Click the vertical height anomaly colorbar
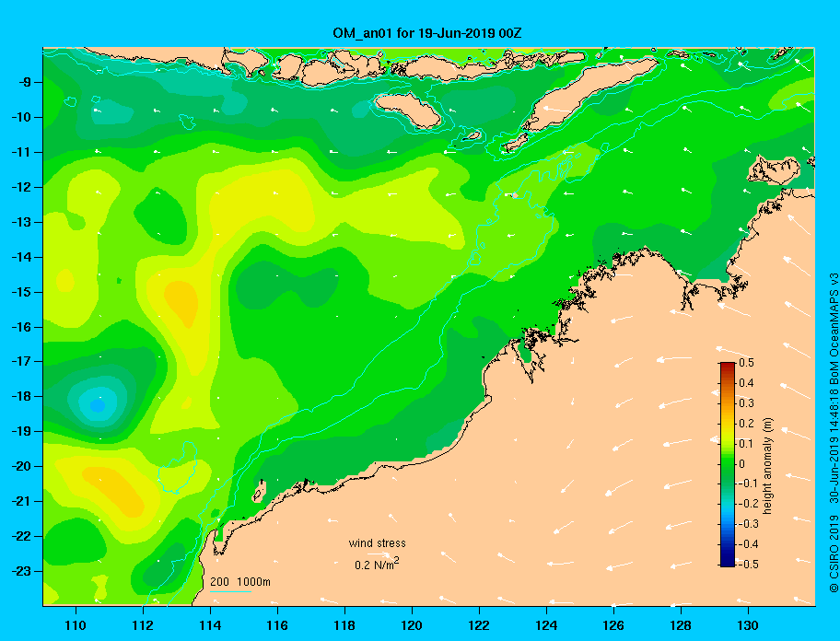Viewport: 840px width, 641px height. pos(728,464)
